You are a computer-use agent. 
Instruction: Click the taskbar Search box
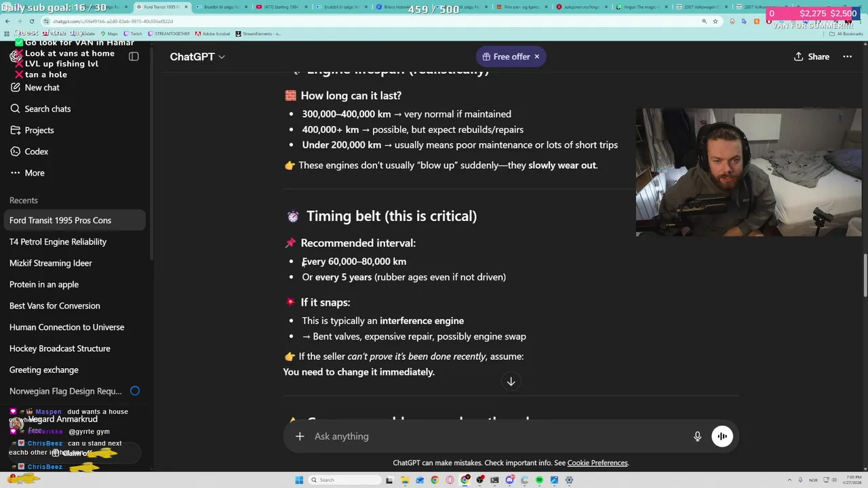pos(345,480)
